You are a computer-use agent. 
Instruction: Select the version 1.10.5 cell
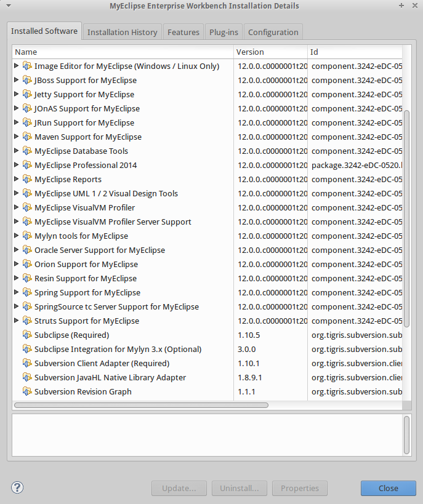249,335
